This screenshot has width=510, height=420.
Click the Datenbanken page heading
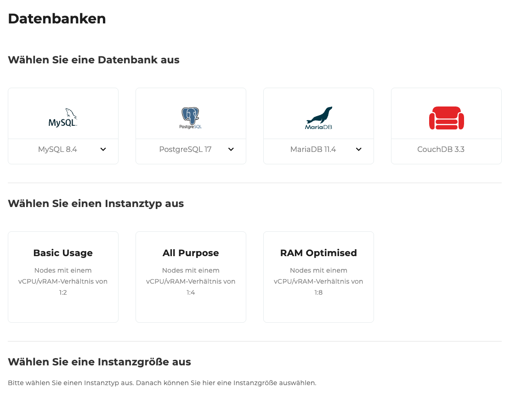click(57, 19)
